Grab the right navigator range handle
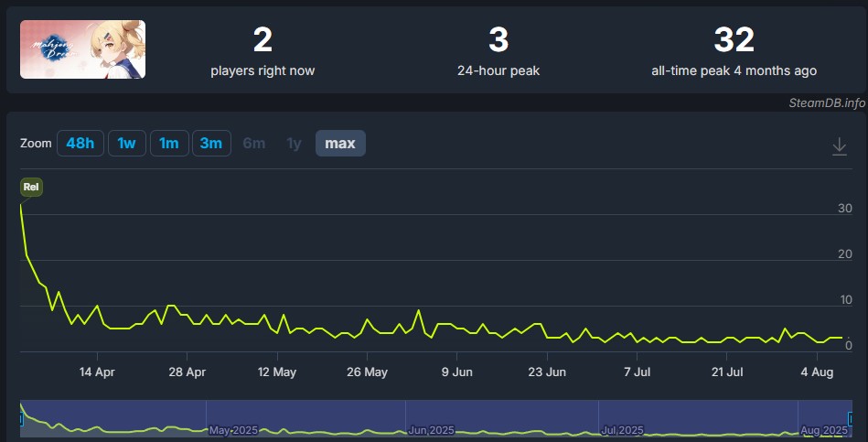868x442 pixels. pyautogui.click(x=851, y=419)
